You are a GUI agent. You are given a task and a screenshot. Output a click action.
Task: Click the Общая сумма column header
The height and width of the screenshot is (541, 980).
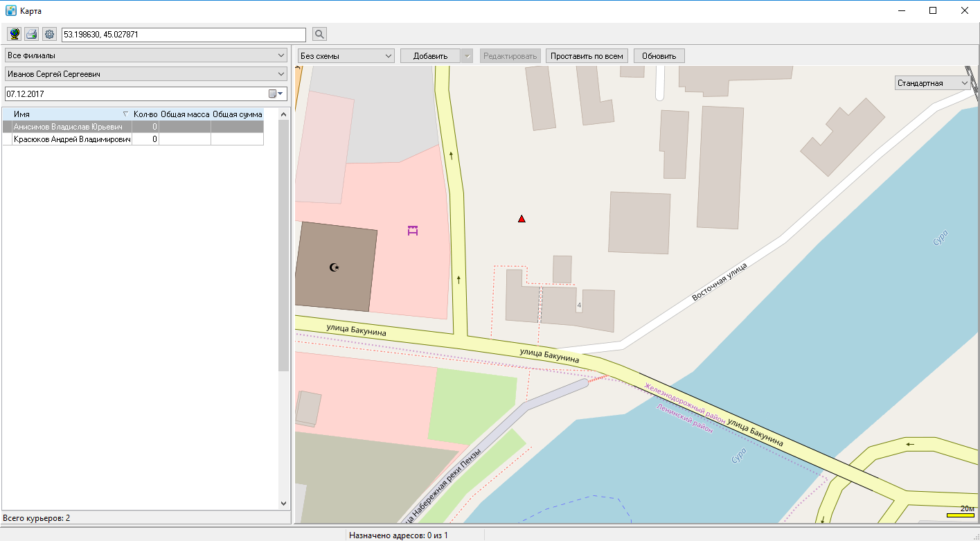tap(238, 114)
